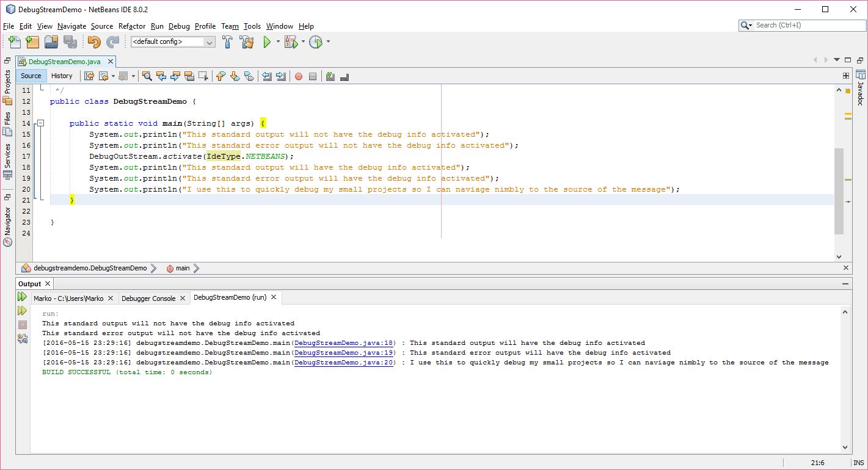Open Ant settings wrench icon in Output
Screen dimensions: 868x470
pos(23,339)
